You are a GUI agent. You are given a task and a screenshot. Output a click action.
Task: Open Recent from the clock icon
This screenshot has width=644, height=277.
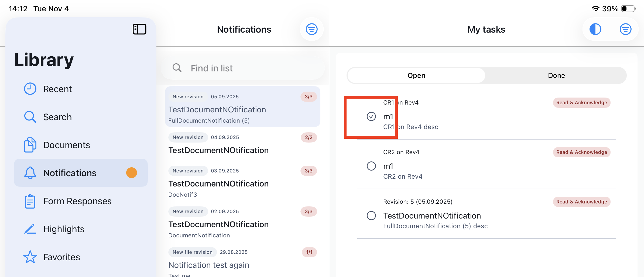pos(30,89)
